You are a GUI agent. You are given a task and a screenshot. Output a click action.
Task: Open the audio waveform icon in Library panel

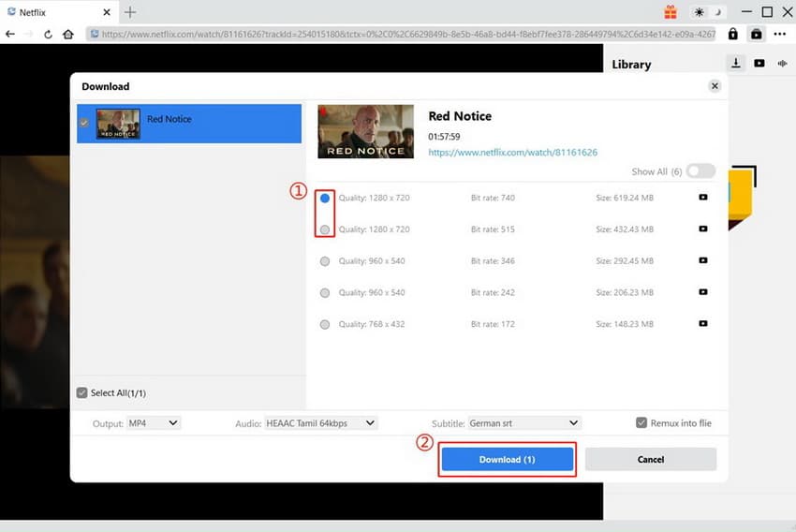pos(781,64)
